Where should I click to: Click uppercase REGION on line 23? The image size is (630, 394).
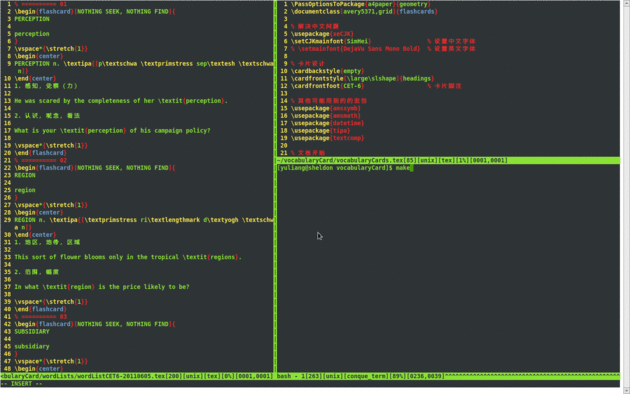click(x=25, y=175)
